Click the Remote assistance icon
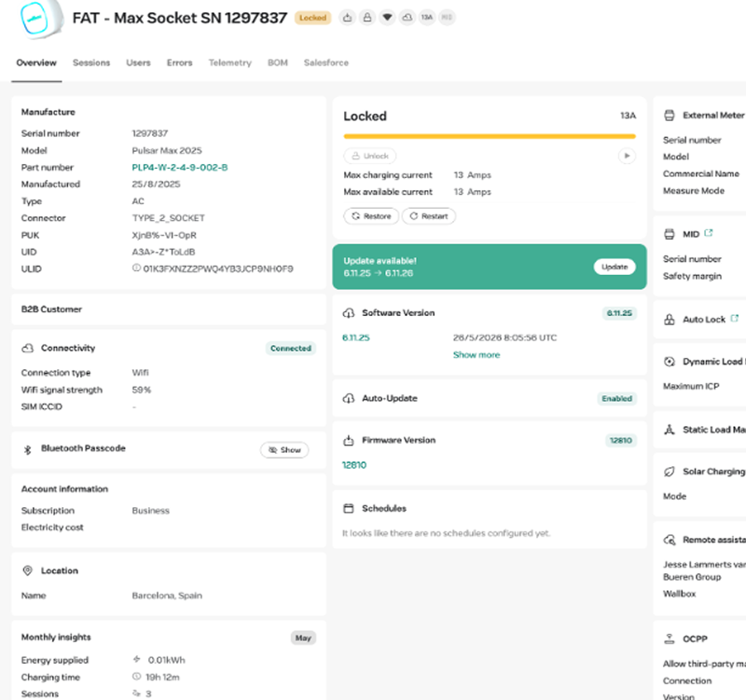The height and width of the screenshot is (700, 746). point(670,540)
